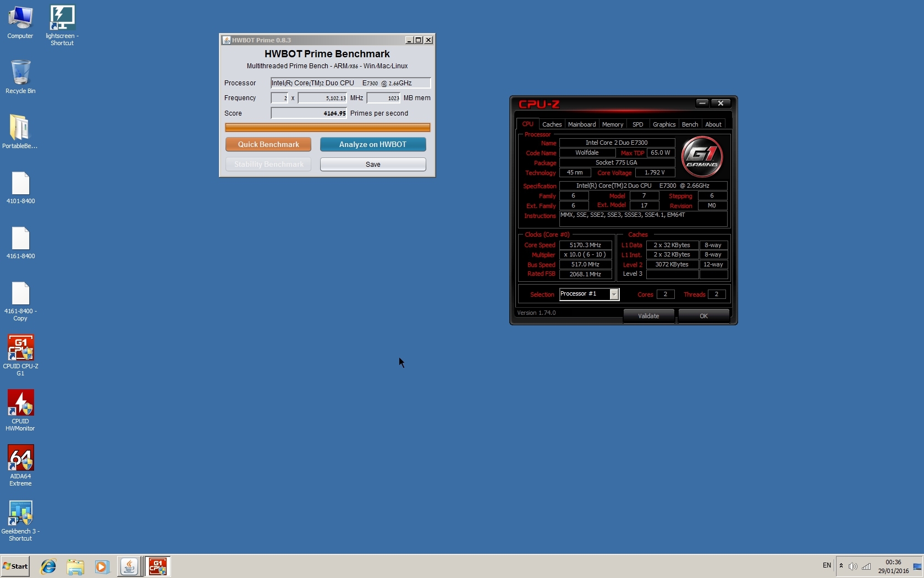Image resolution: width=924 pixels, height=578 pixels.
Task: Launch the Geekbench 3 Shortcut icon
Action: (20, 521)
